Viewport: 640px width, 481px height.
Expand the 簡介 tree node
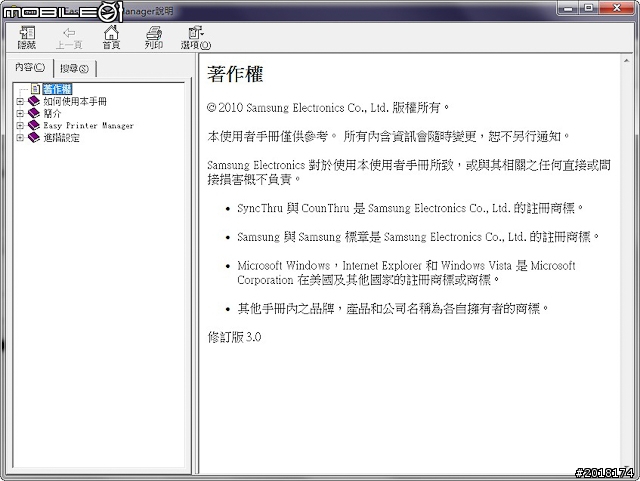point(20,114)
